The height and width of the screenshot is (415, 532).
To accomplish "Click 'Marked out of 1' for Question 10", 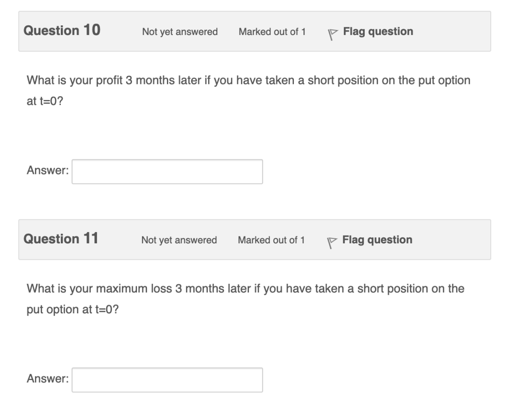I will click(x=272, y=32).
